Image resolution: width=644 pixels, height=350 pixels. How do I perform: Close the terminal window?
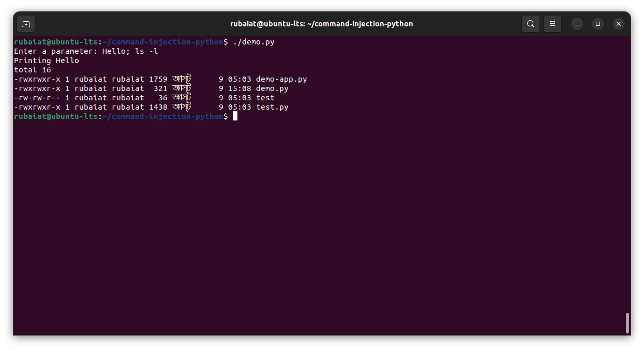tap(619, 24)
